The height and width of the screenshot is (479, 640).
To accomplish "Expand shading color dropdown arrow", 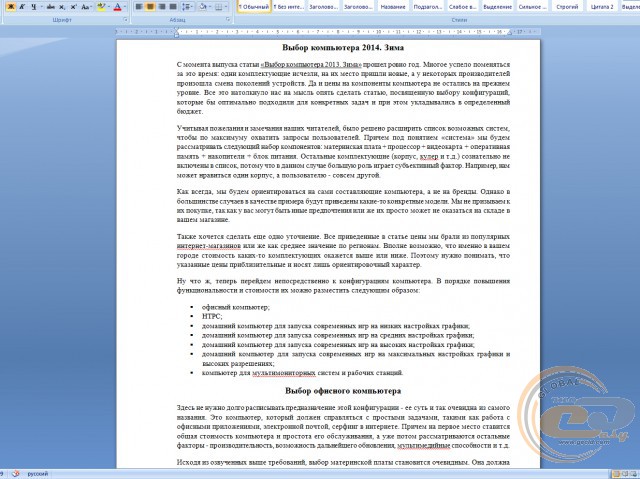I will tap(210, 7).
